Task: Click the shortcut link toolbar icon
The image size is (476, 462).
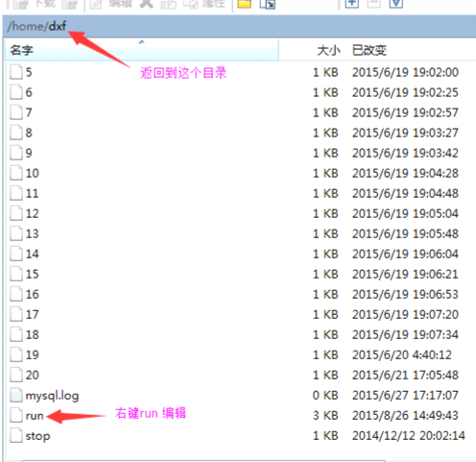Action: tap(268, 4)
